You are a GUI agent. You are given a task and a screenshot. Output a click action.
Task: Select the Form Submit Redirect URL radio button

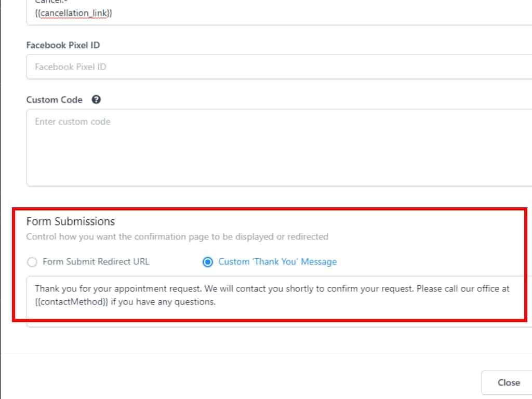tap(32, 262)
